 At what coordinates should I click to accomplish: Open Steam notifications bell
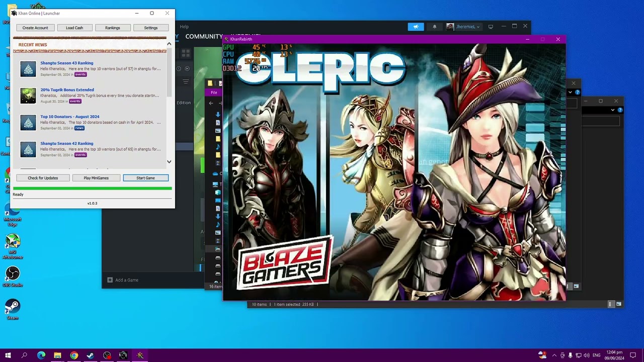pos(435,27)
